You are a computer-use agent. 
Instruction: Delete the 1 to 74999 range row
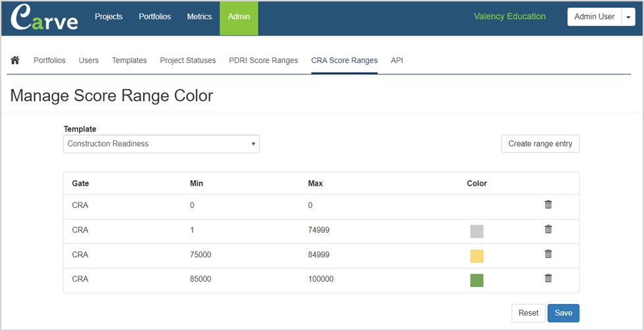click(x=548, y=229)
